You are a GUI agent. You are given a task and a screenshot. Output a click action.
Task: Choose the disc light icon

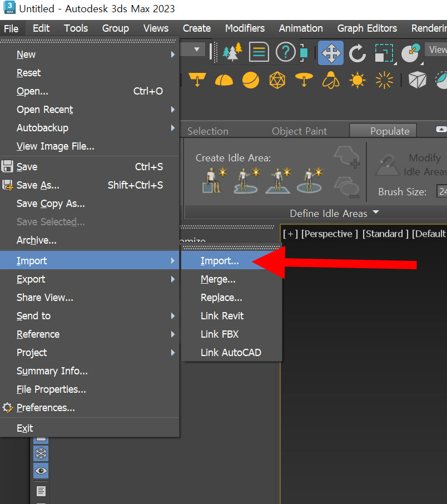coord(304,80)
